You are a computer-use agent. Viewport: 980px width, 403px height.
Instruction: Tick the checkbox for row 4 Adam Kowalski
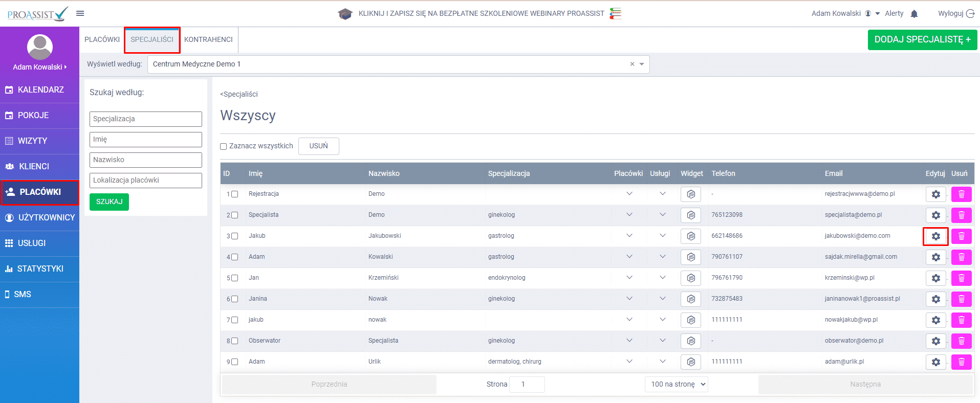[235, 257]
